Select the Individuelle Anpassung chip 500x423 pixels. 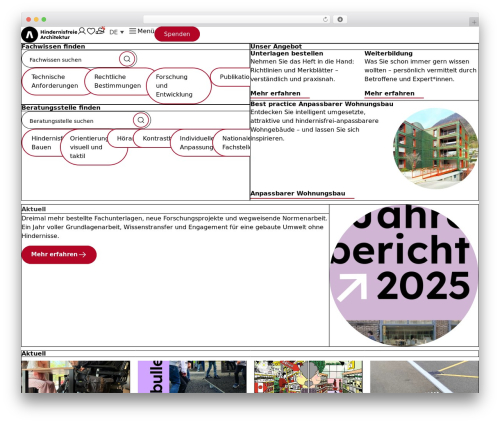point(193,143)
